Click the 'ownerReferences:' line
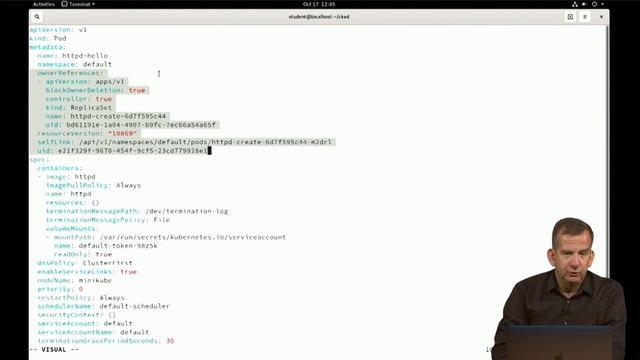The height and width of the screenshot is (360, 640). pyautogui.click(x=70, y=73)
